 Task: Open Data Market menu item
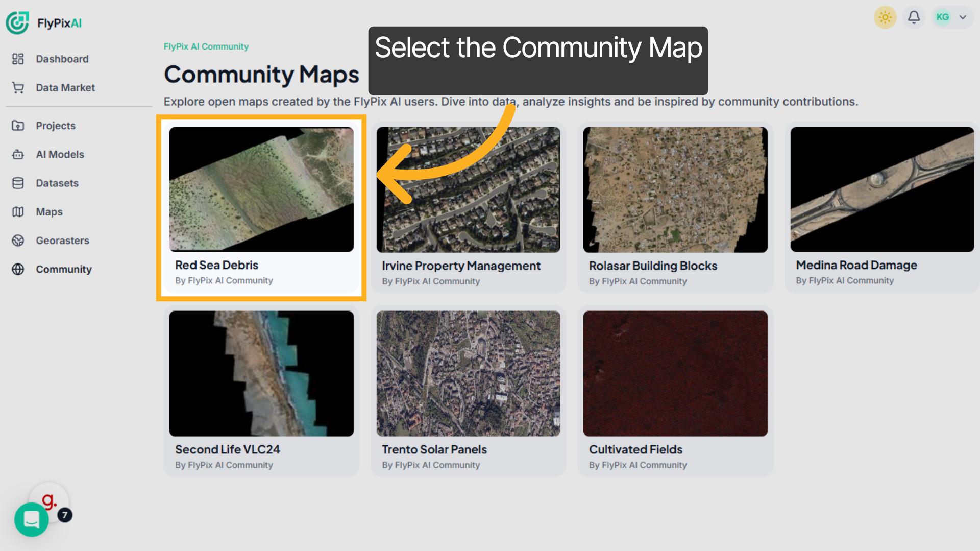pyautogui.click(x=65, y=88)
